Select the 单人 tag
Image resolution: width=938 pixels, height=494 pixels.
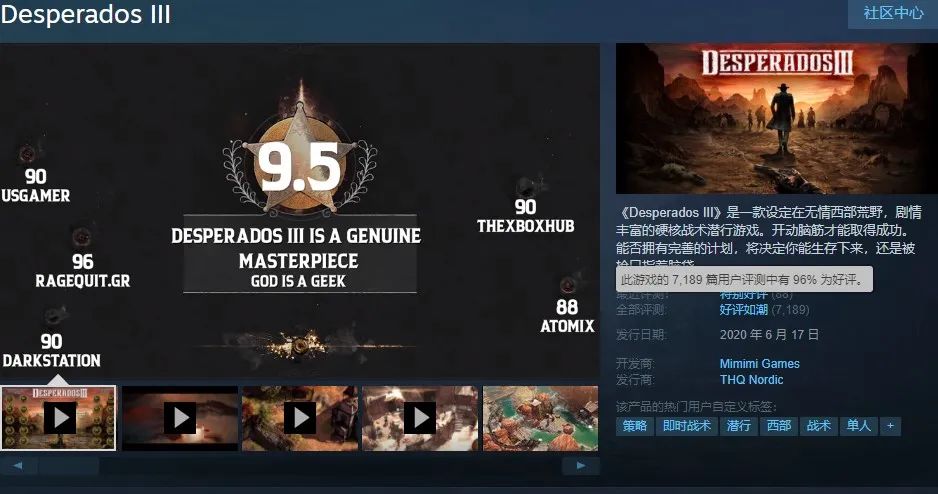pyautogui.click(x=858, y=426)
